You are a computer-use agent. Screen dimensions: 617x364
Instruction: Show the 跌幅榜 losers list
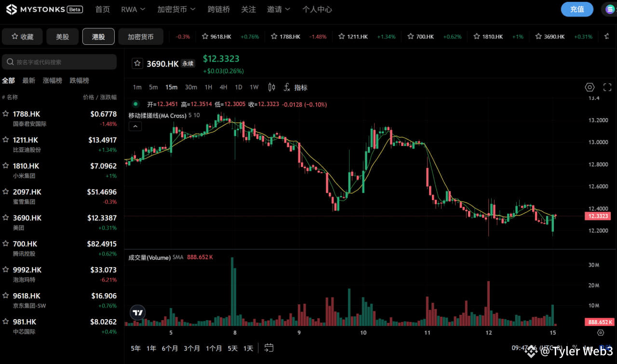point(80,81)
